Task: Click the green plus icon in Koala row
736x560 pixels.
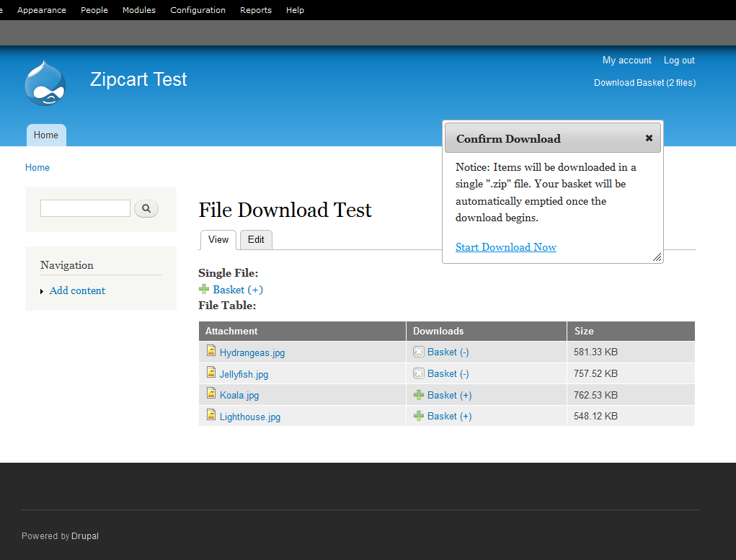Action: (419, 395)
